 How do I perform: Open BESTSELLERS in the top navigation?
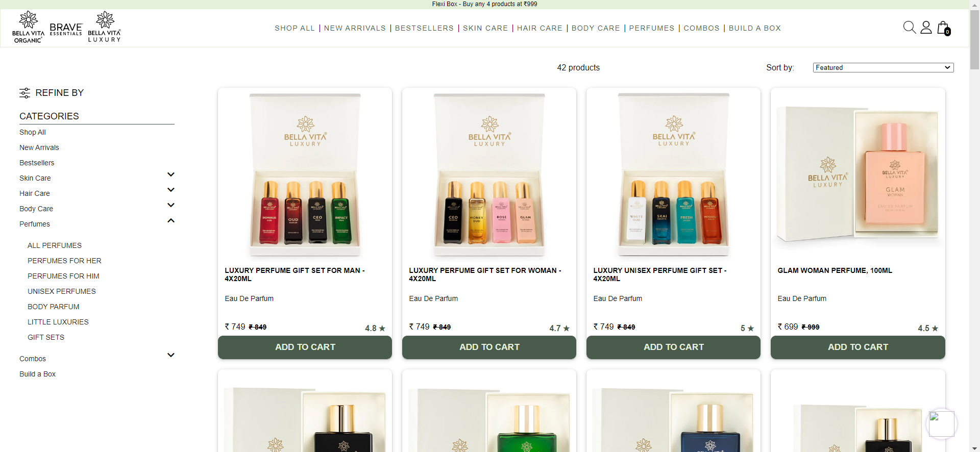[424, 28]
